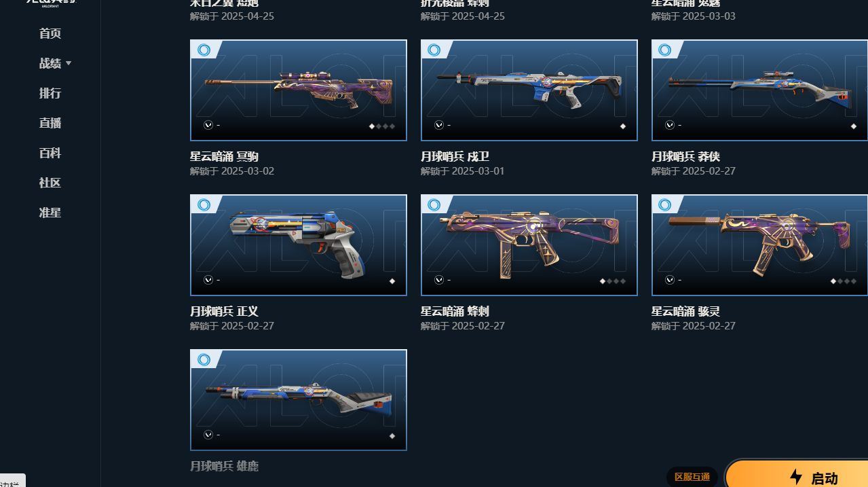Click the four level diamonds on 星云暗涌 骇灵 card
868x487 pixels.
tap(844, 281)
